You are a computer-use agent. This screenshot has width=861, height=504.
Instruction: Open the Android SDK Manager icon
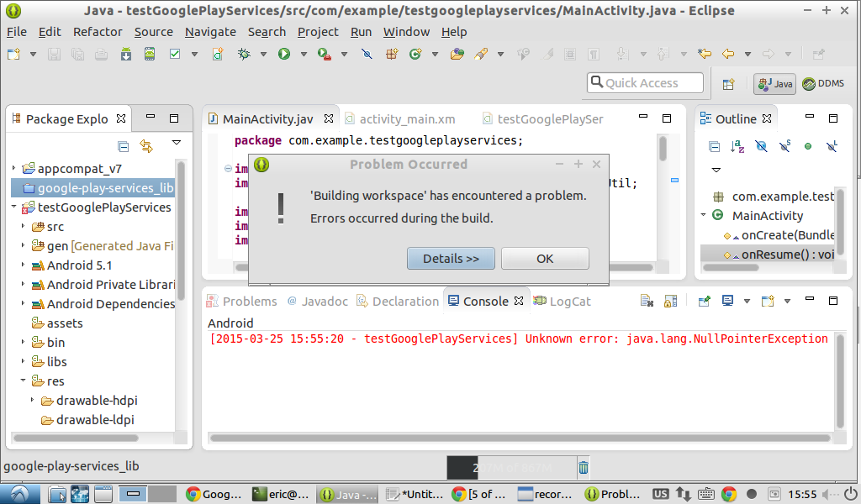(x=126, y=54)
